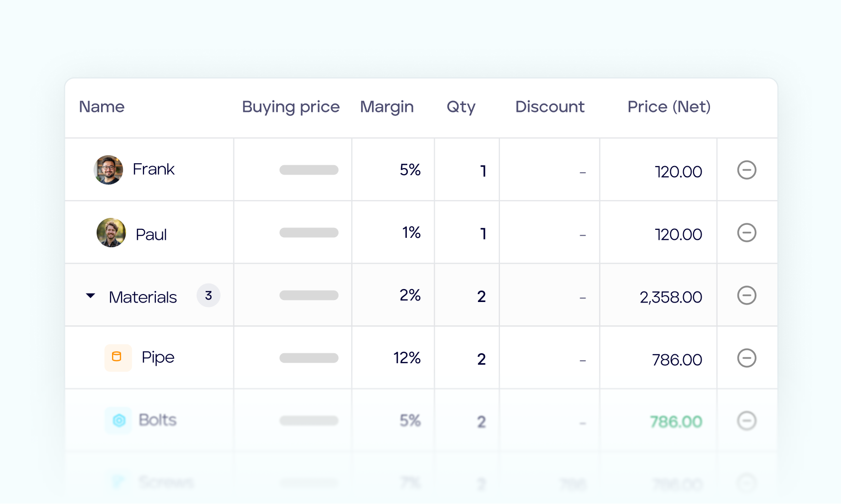841x504 pixels.
Task: Click Pipe's buying price placeholder bar
Action: coord(309,358)
